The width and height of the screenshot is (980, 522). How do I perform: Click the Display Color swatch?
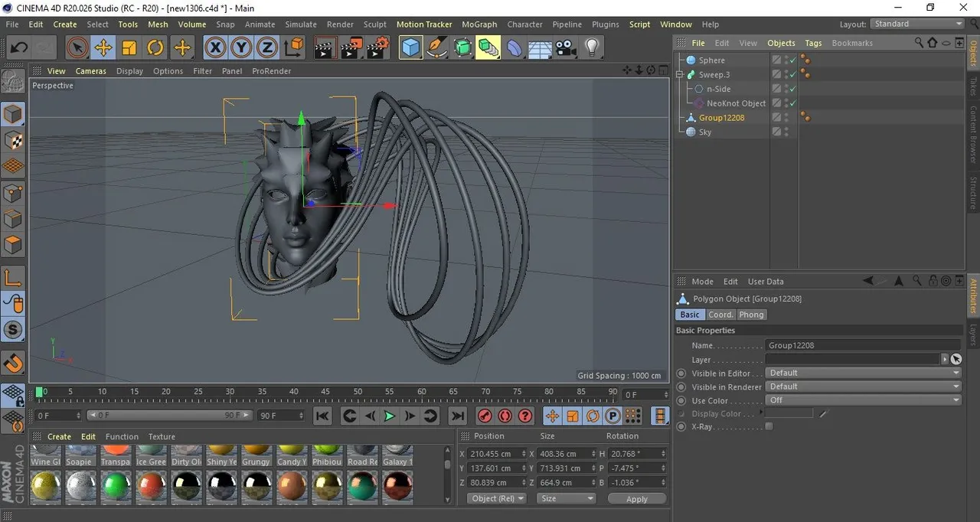[789, 413]
